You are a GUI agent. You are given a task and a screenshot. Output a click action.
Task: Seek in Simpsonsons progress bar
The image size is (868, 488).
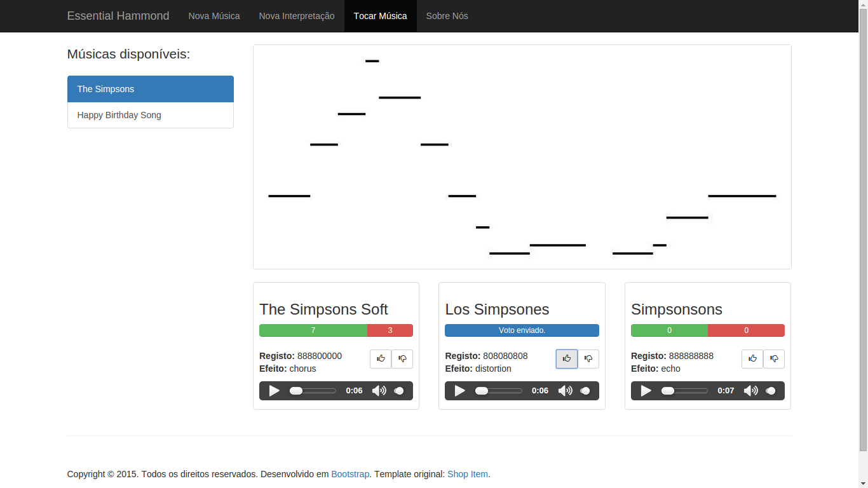685,391
